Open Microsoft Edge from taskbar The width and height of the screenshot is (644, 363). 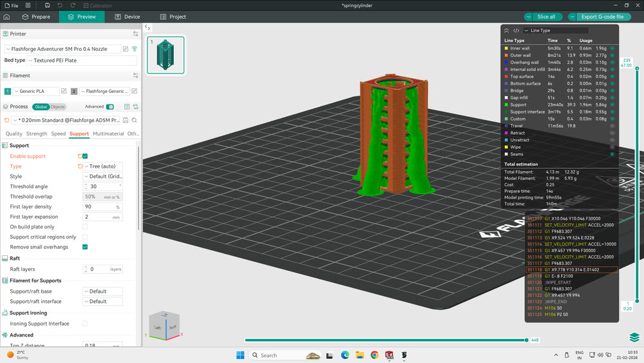pyautogui.click(x=345, y=355)
